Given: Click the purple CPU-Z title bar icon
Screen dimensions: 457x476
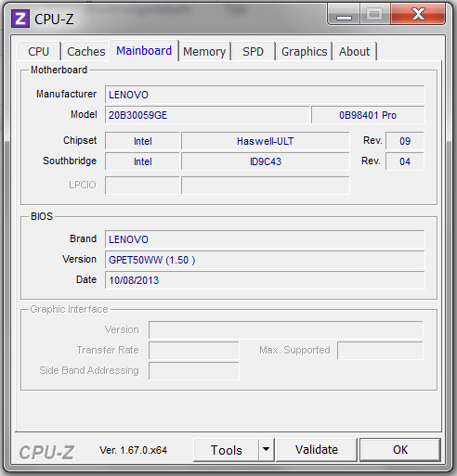Looking at the screenshot, I should tap(20, 19).
